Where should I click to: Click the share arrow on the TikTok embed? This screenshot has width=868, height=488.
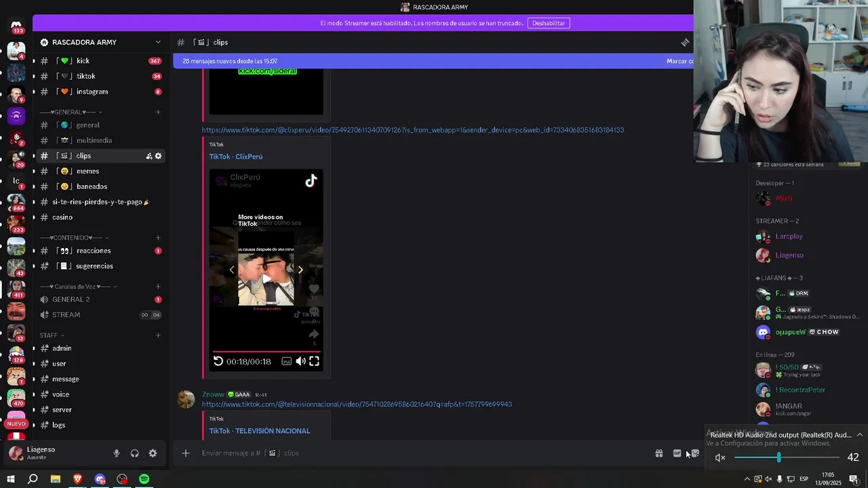pyautogui.click(x=314, y=334)
